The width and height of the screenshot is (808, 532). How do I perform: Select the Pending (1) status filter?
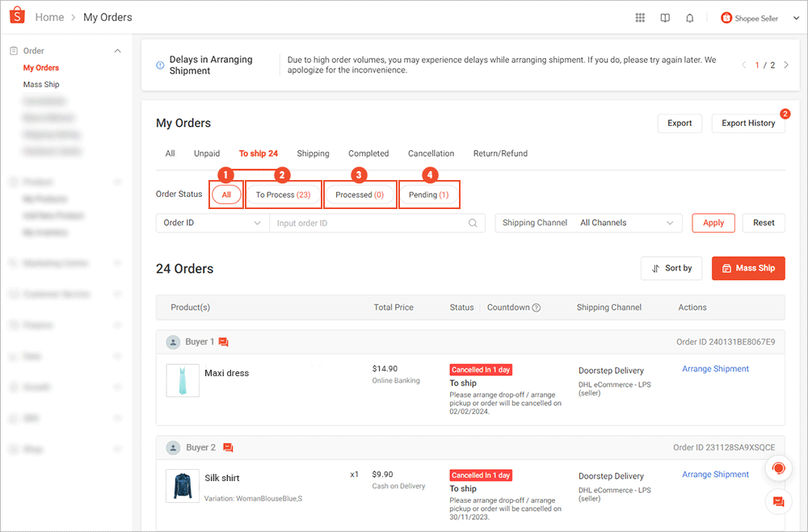point(429,195)
